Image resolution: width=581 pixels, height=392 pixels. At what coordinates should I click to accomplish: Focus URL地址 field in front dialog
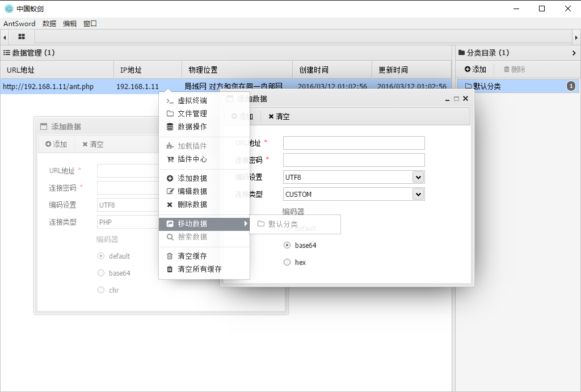click(354, 143)
